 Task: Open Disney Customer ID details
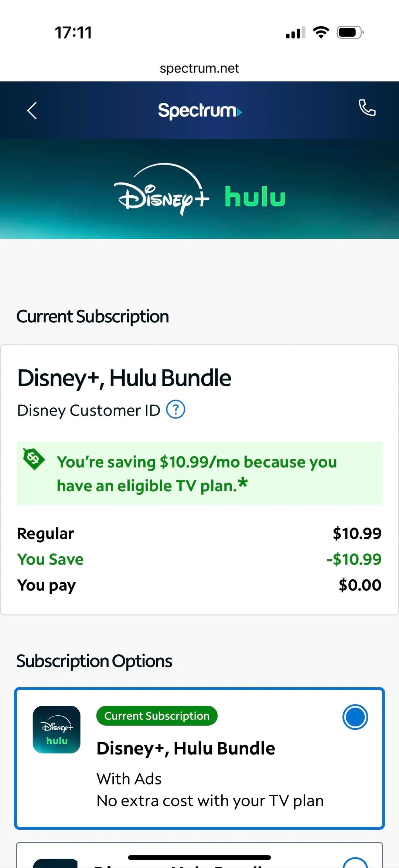tap(88, 410)
